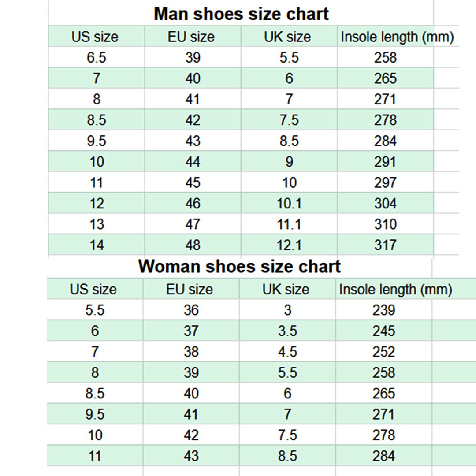Screen dimensions: 476x476
Task: Click the men's US size 6.5 cell
Action: pos(97,57)
